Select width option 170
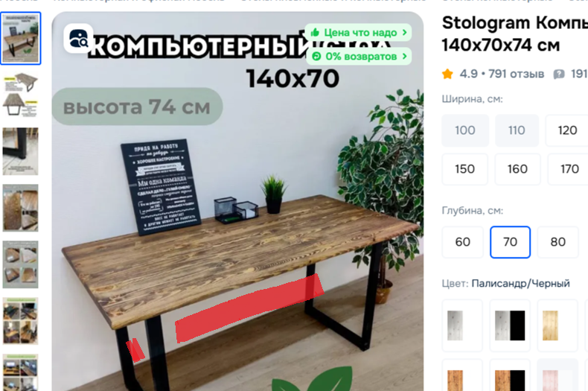The image size is (588, 391). [x=569, y=169]
